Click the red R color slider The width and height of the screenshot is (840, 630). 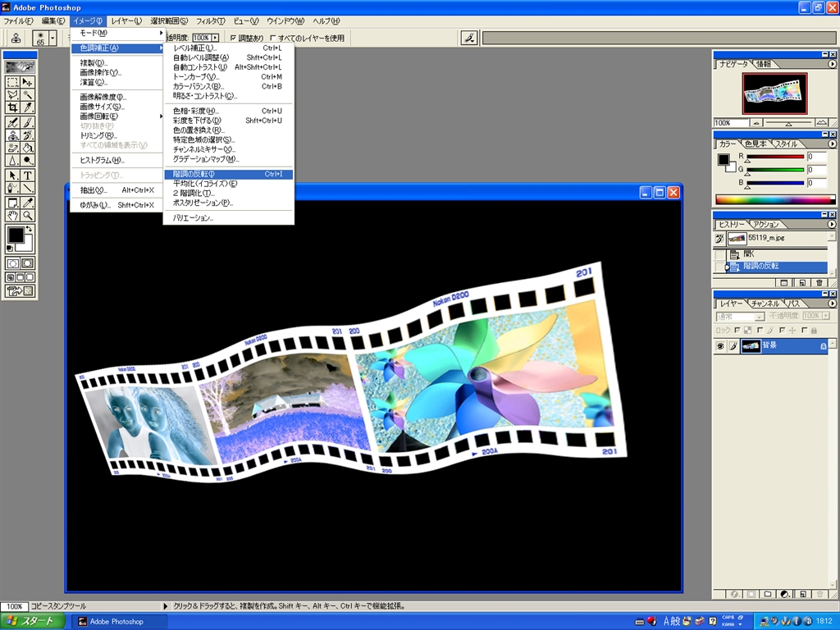coord(774,157)
